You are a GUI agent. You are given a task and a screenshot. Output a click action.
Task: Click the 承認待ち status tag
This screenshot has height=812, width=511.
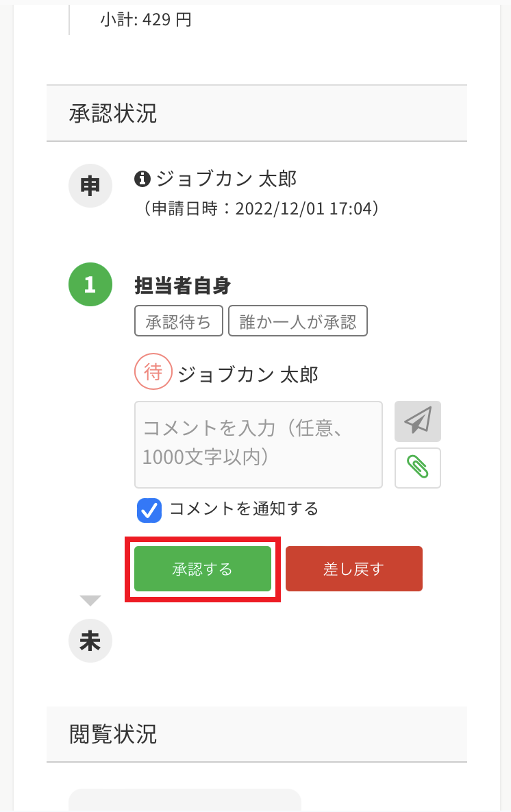click(x=179, y=321)
